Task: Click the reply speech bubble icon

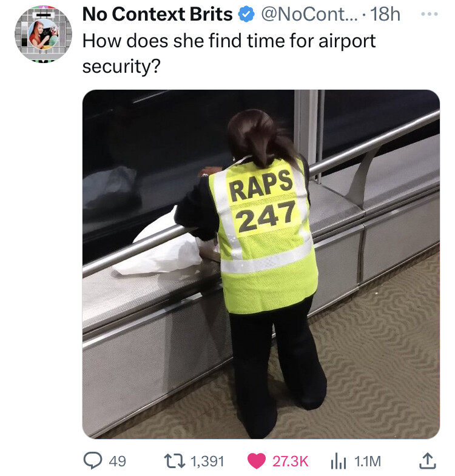Action: (x=93, y=461)
